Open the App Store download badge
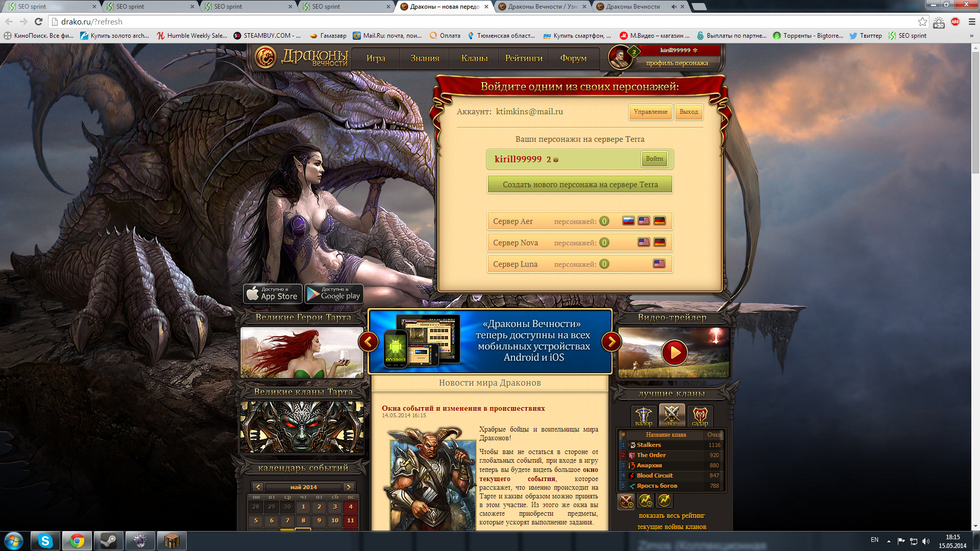 [273, 293]
